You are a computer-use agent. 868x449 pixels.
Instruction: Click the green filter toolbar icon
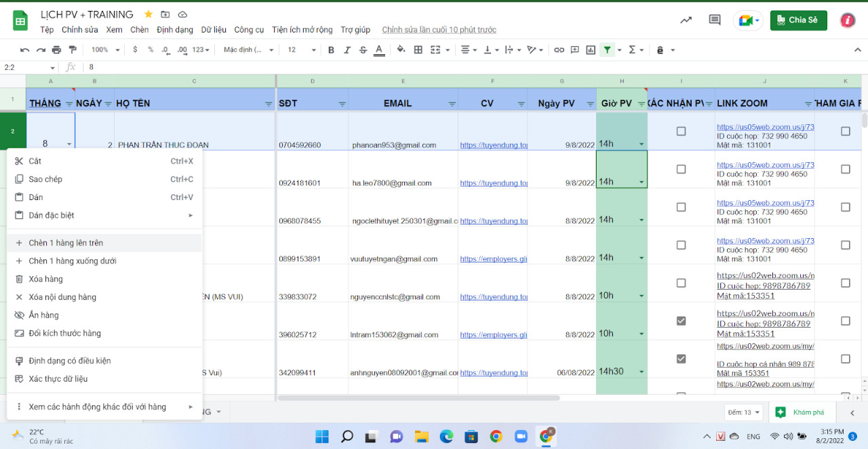coord(606,50)
